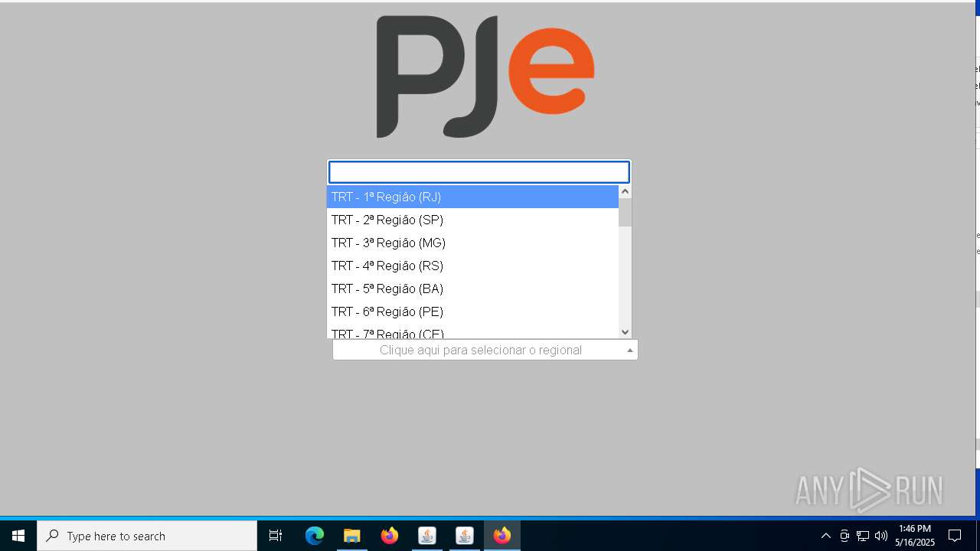This screenshot has height=551, width=980.
Task: Launch Microsoft Edge from taskbar
Action: (x=315, y=536)
